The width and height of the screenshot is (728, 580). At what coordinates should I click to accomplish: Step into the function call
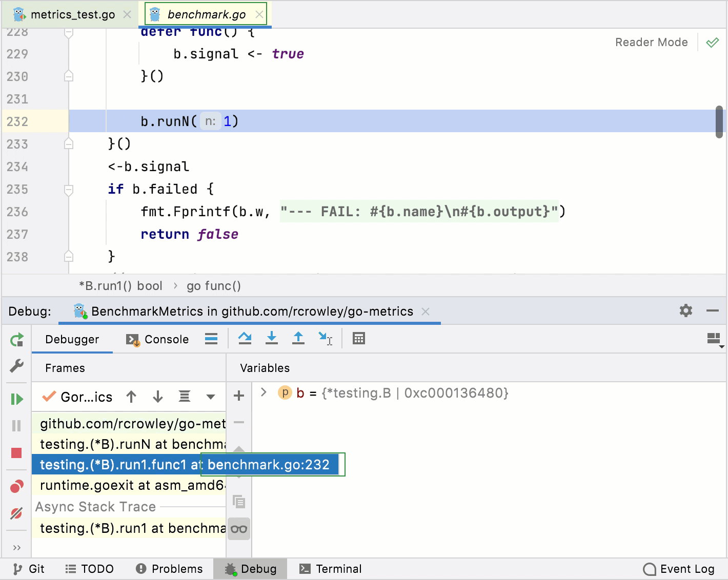(272, 338)
